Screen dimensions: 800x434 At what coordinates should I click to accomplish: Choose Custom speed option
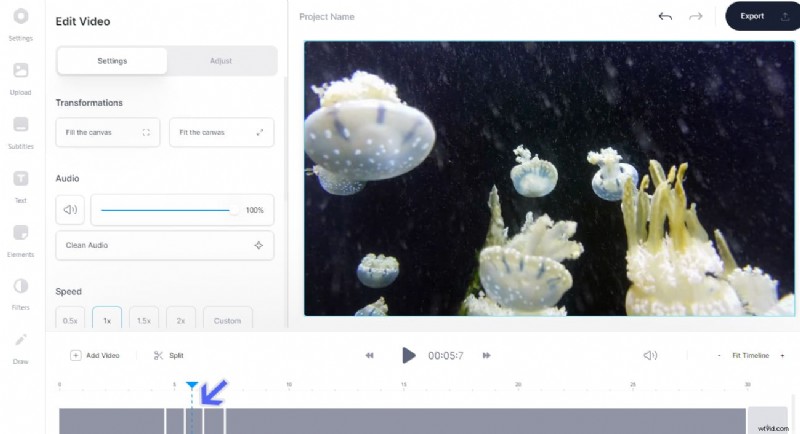[228, 320]
